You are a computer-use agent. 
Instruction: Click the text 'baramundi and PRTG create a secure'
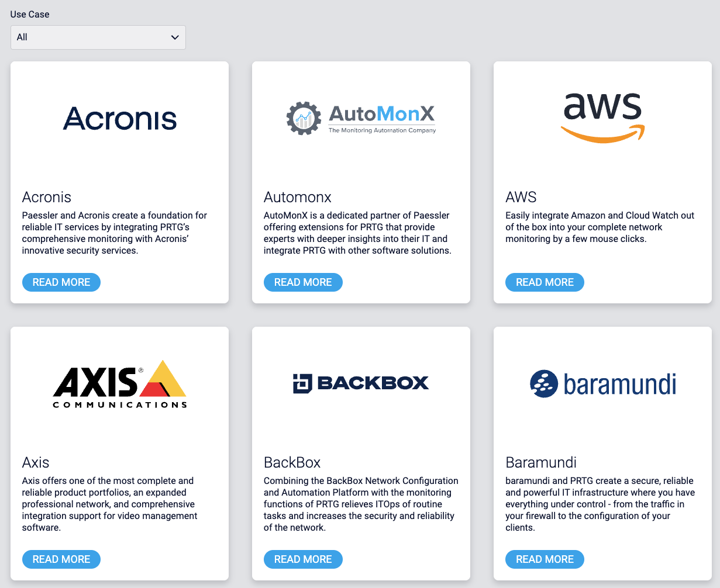tap(600, 504)
